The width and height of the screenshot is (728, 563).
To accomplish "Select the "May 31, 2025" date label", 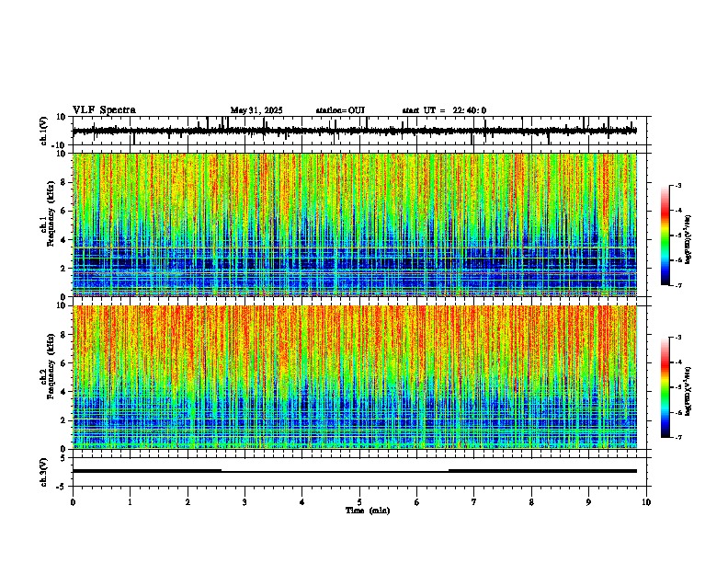I will click(256, 110).
